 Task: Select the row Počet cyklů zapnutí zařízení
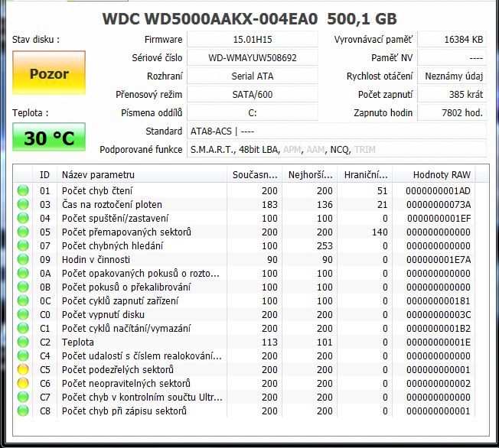pyautogui.click(x=244, y=300)
